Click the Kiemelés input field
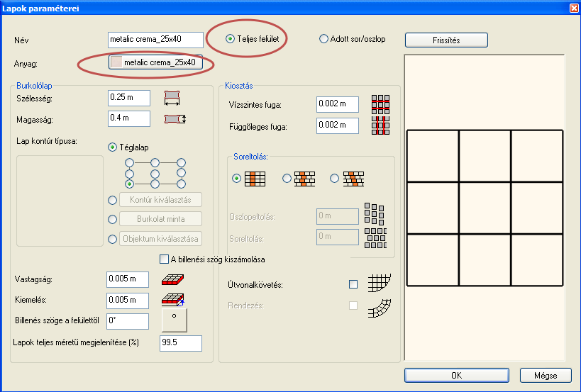 click(x=128, y=301)
